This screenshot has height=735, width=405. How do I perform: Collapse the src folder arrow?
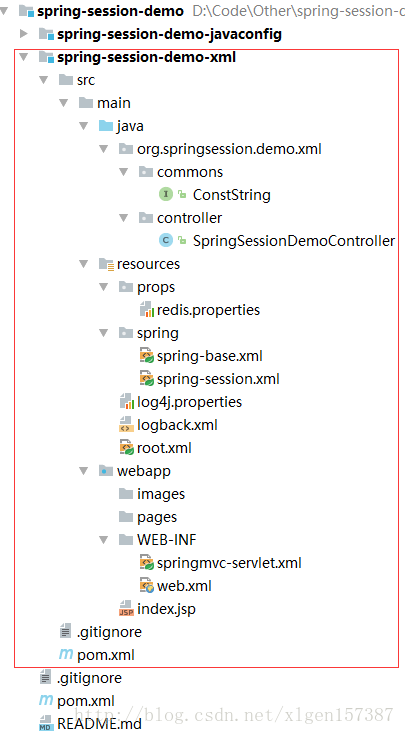44,80
